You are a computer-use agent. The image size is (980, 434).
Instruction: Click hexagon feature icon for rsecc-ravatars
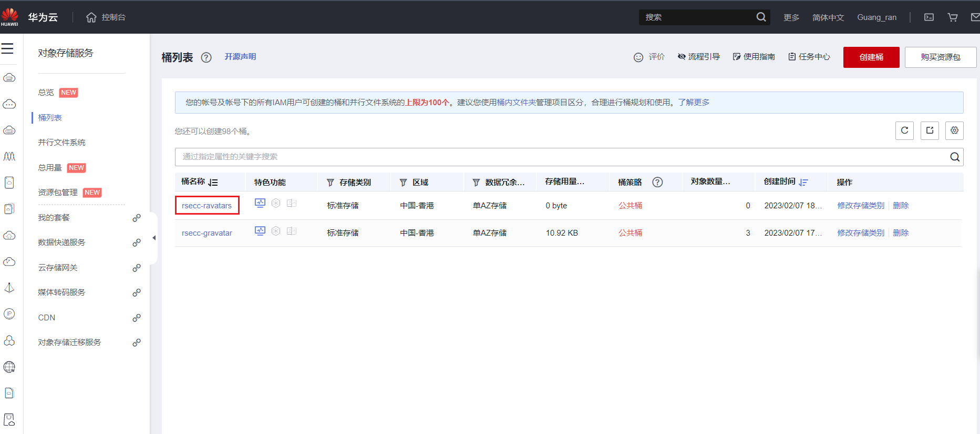[276, 203]
